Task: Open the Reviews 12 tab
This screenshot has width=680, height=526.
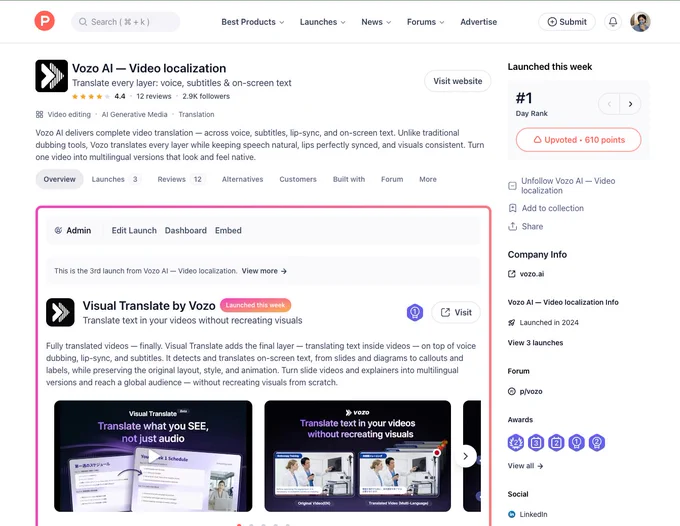Action: (180, 179)
